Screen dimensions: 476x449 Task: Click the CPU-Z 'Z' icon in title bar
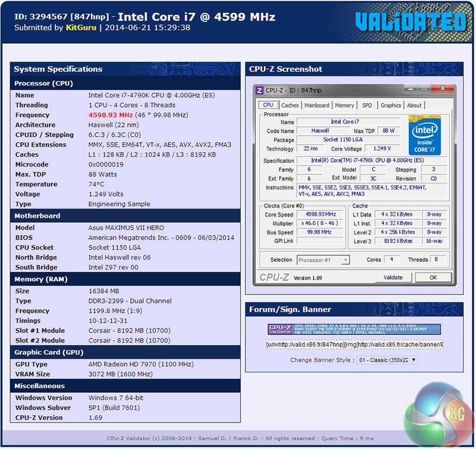click(260, 90)
